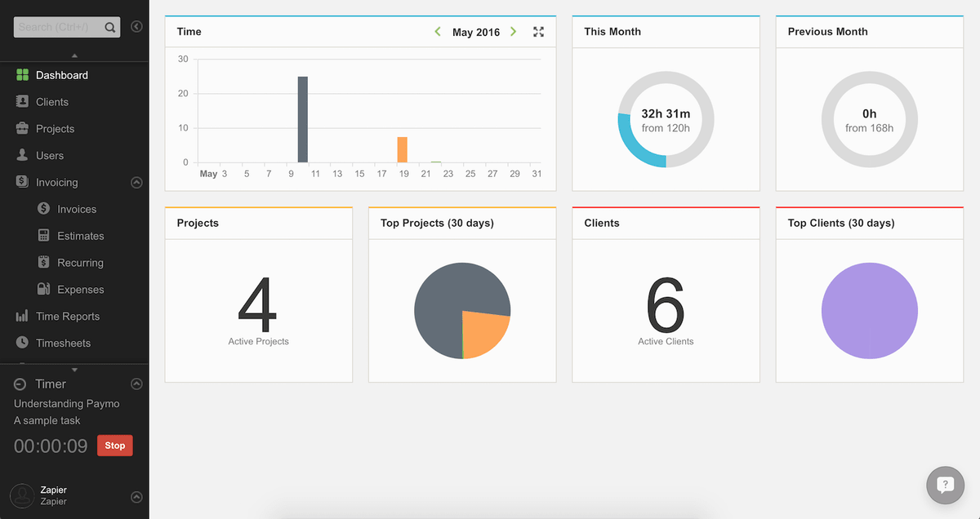Open the Understanding Paymo project link
The height and width of the screenshot is (519, 980).
tap(66, 404)
